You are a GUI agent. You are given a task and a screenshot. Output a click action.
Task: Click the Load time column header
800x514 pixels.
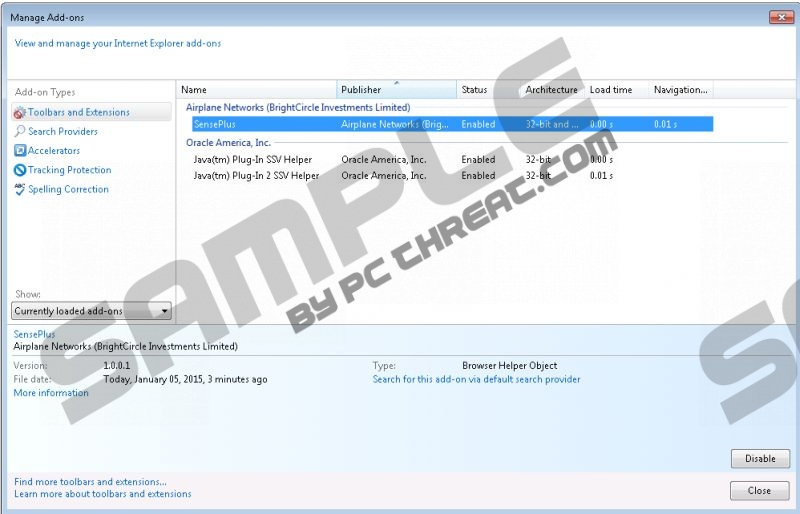[x=615, y=90]
